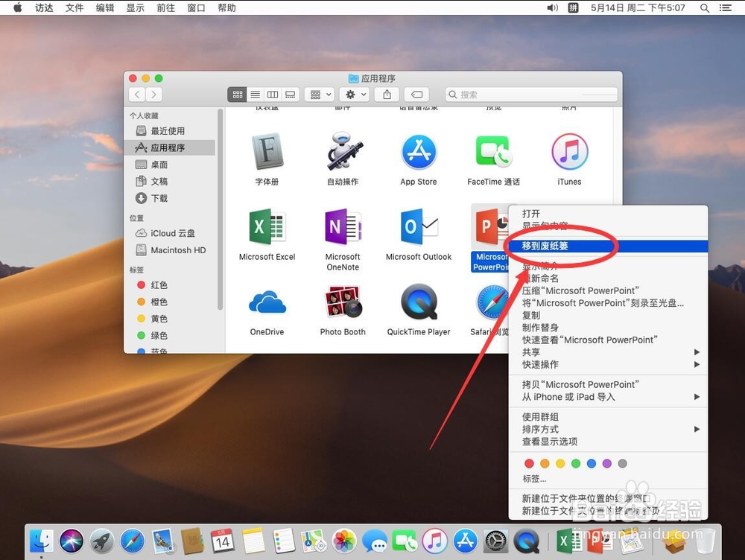
Task: Click the Finder search field
Action: tap(531, 95)
